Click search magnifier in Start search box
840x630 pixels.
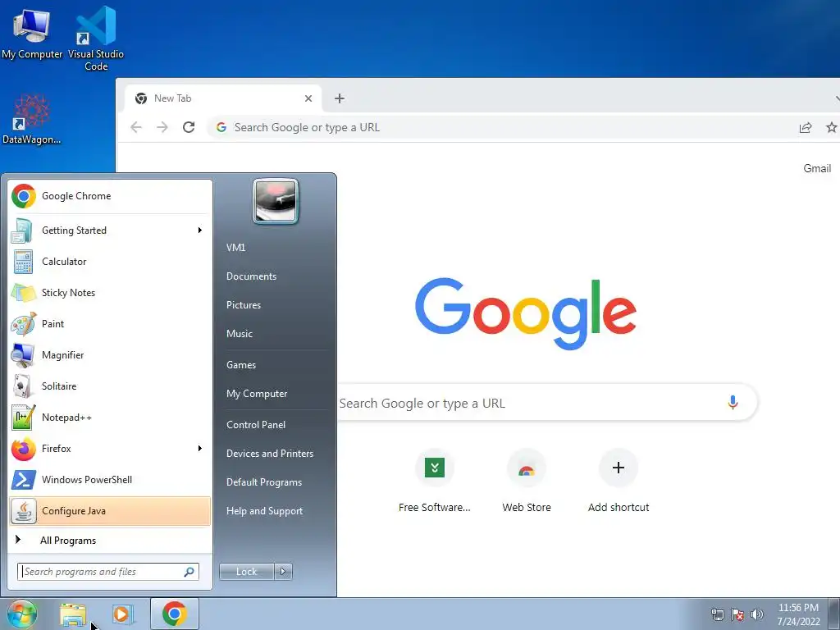[x=189, y=572]
